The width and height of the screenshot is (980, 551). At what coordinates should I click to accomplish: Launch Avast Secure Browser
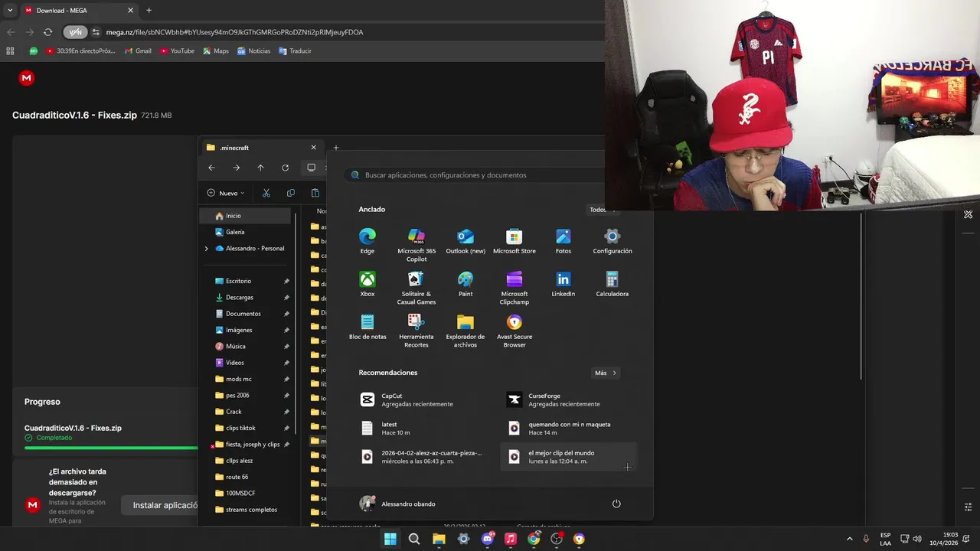(x=514, y=331)
